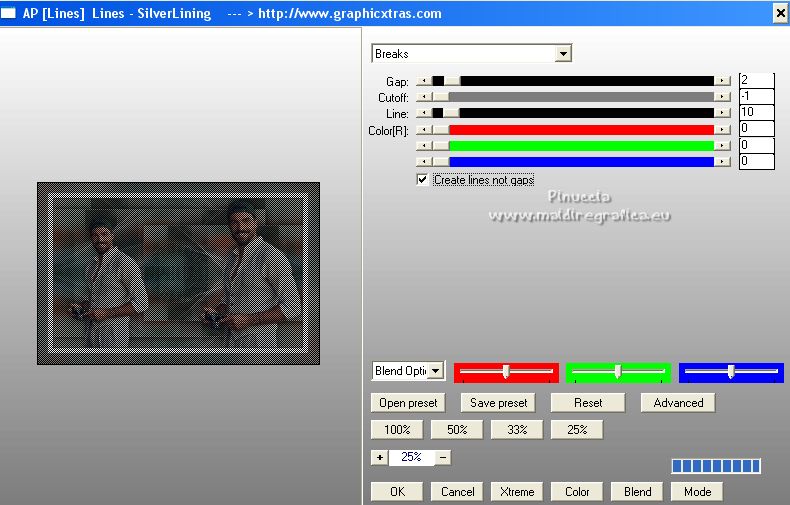Click the 25% zoom preset button

pos(577,429)
